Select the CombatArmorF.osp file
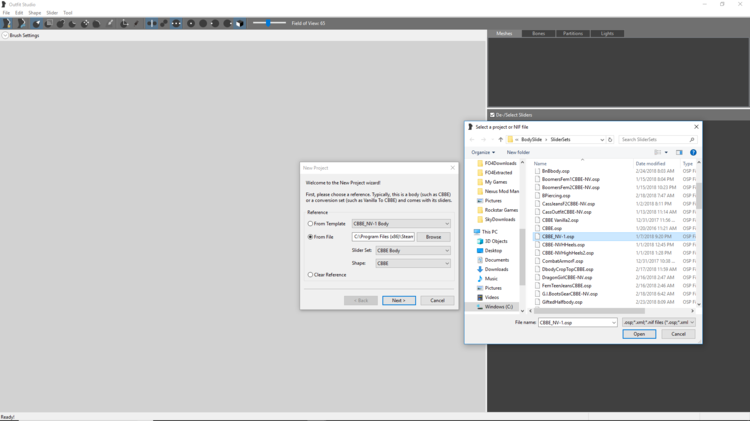750x421 pixels. point(562,261)
